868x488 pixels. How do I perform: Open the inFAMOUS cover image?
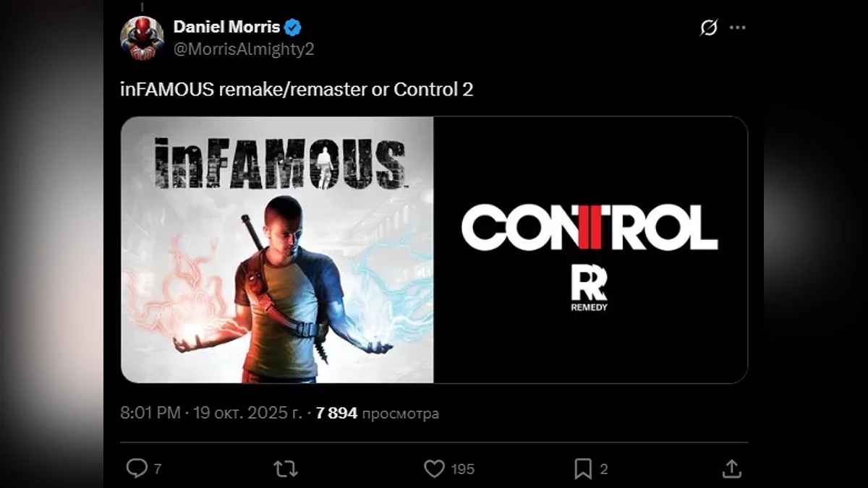tap(277, 249)
